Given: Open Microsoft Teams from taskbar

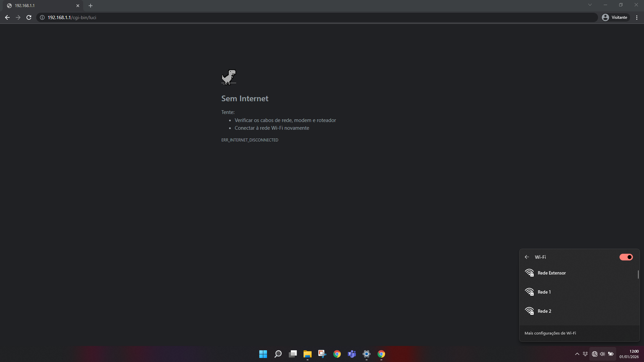Looking at the screenshot, I should point(352,354).
